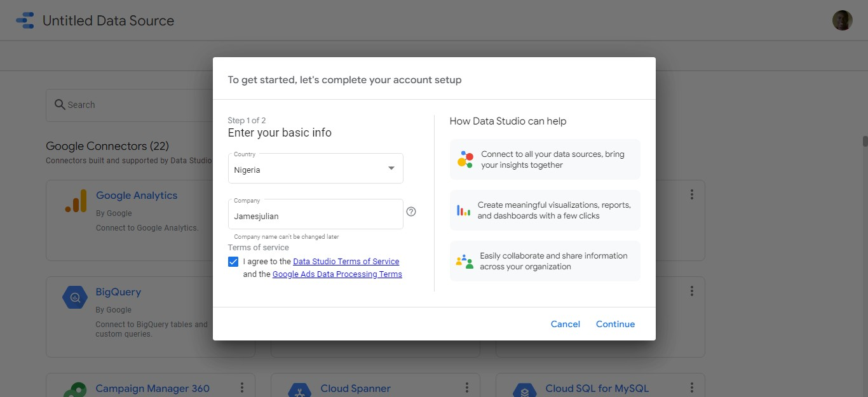Click the Continue button

(x=615, y=324)
